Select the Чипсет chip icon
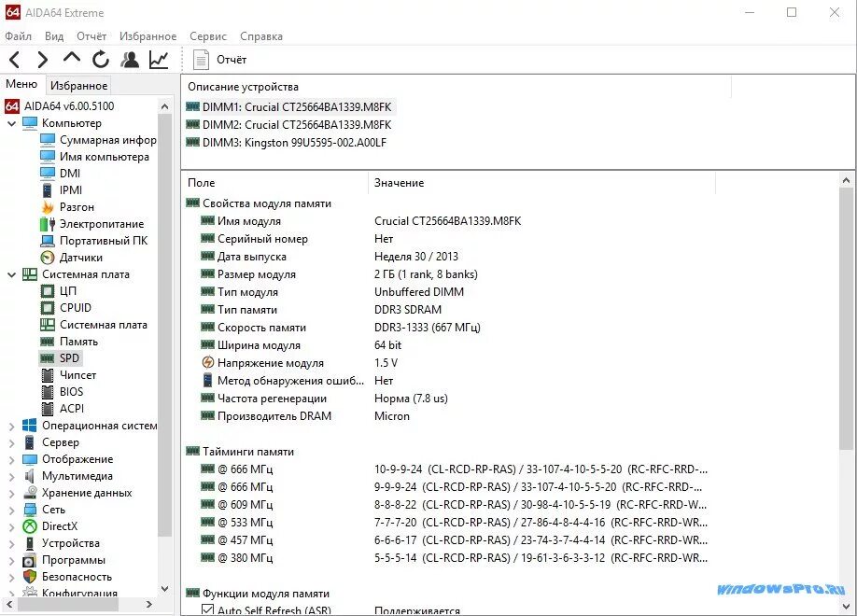The image size is (857, 616). tap(48, 375)
